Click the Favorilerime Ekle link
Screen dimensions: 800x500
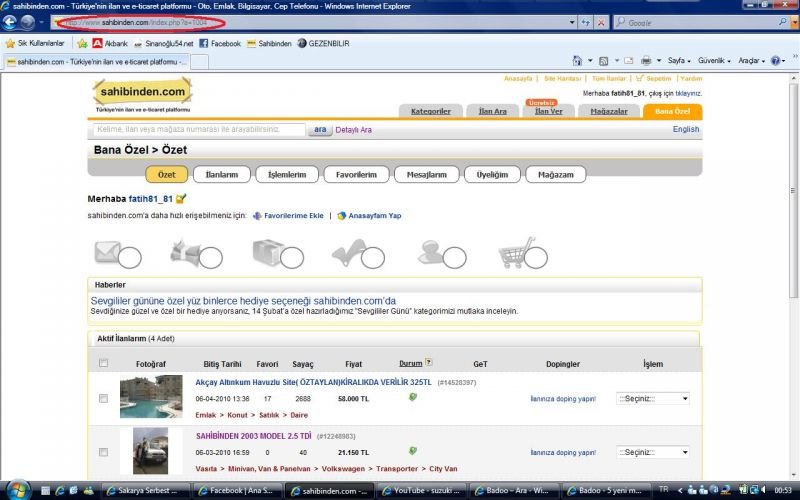[293, 215]
